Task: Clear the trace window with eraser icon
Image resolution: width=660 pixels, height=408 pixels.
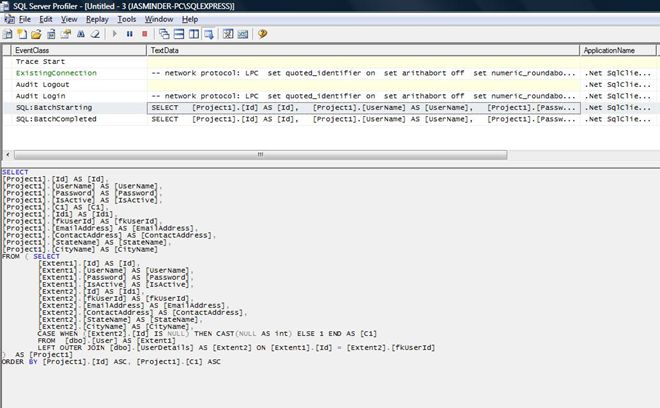Action: coord(96,34)
